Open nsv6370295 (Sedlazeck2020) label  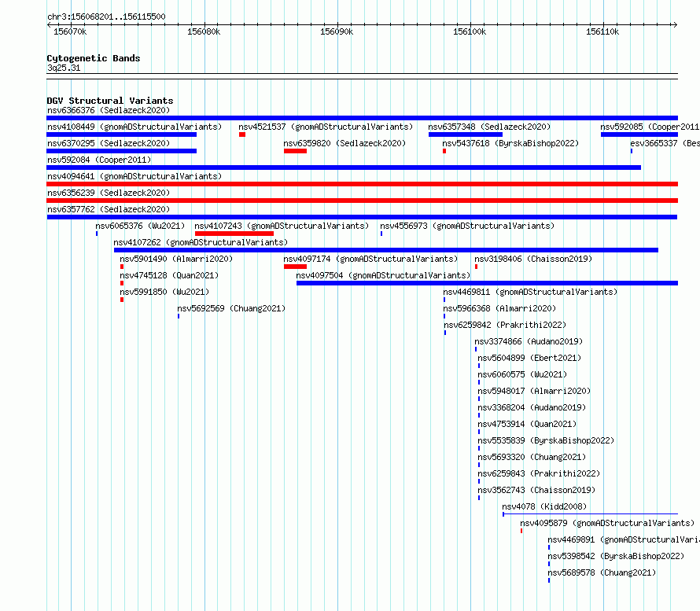(x=109, y=143)
